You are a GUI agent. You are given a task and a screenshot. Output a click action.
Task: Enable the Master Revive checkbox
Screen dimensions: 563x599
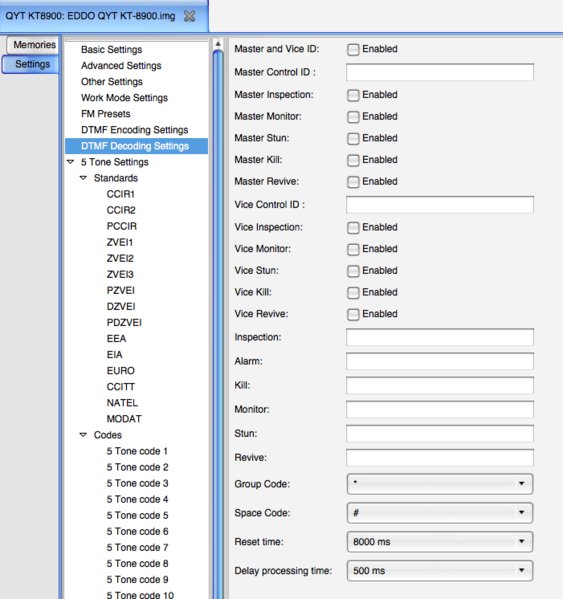click(353, 182)
